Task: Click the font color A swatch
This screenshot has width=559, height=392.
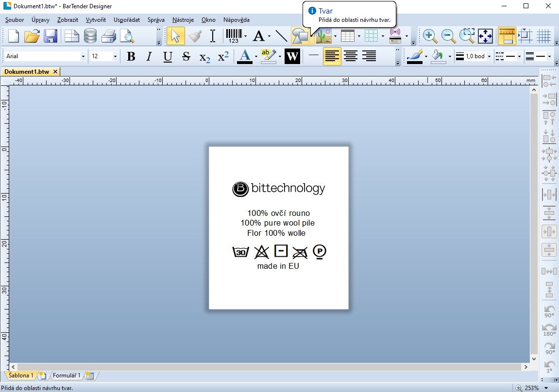Action: pos(245,56)
